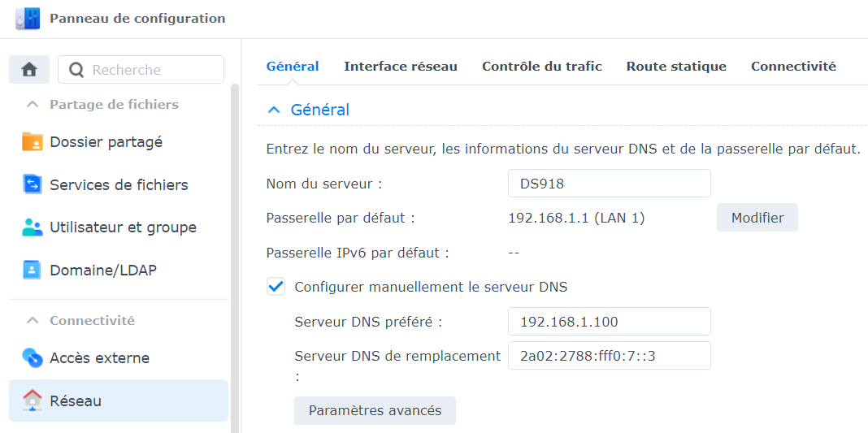
Task: Click the Serveur DNS préféré field
Action: tap(610, 321)
